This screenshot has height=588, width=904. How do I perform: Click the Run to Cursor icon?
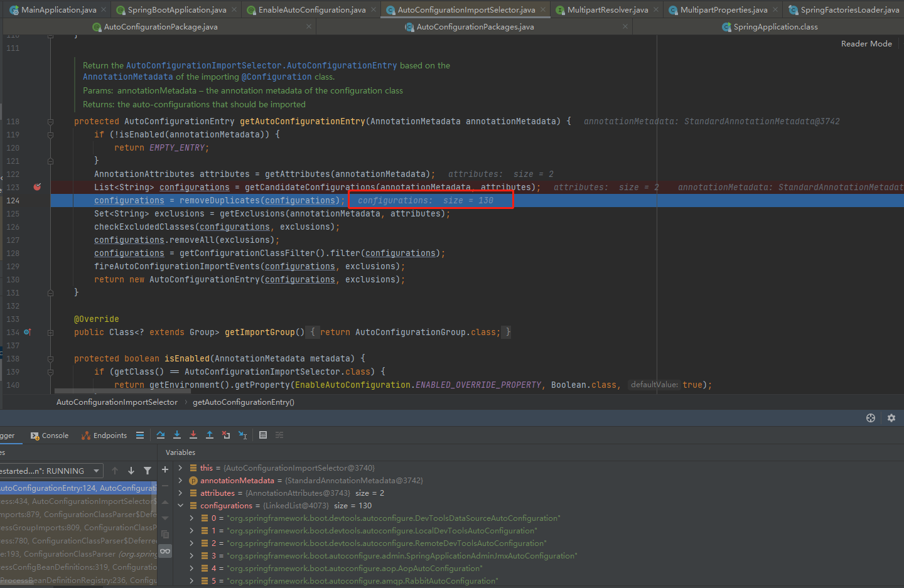coord(242,435)
